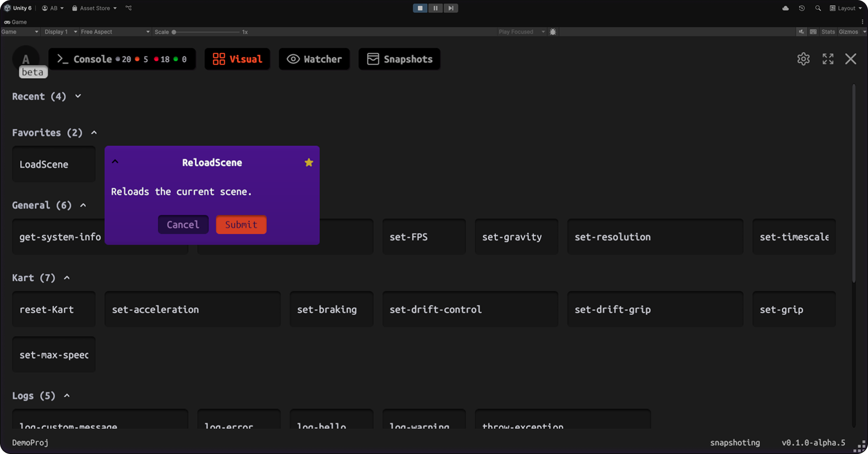Click the fullscreen expand icon

pos(828,59)
